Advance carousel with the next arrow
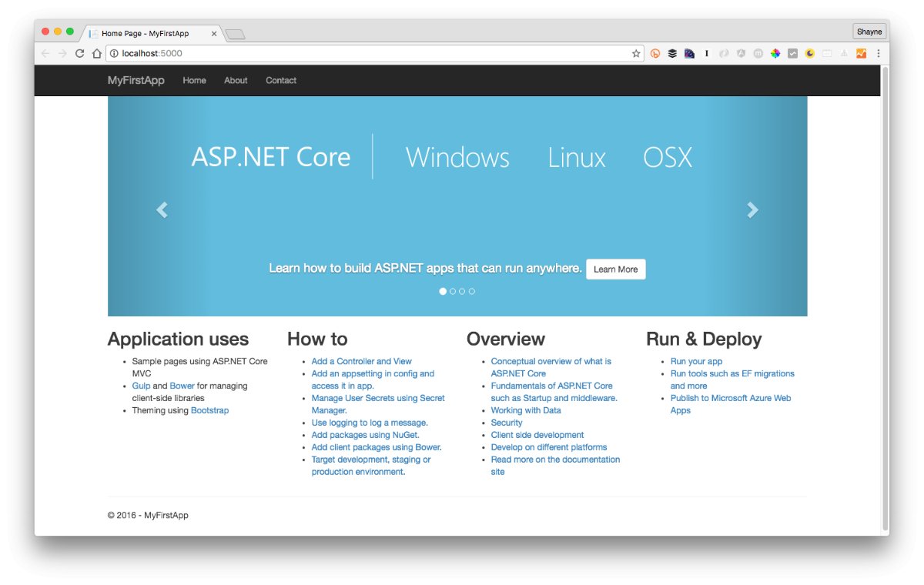 click(752, 210)
